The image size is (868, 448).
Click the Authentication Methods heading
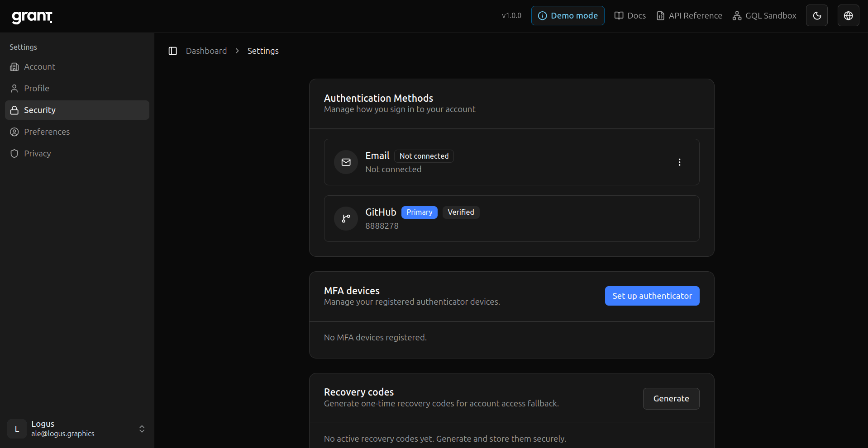378,98
